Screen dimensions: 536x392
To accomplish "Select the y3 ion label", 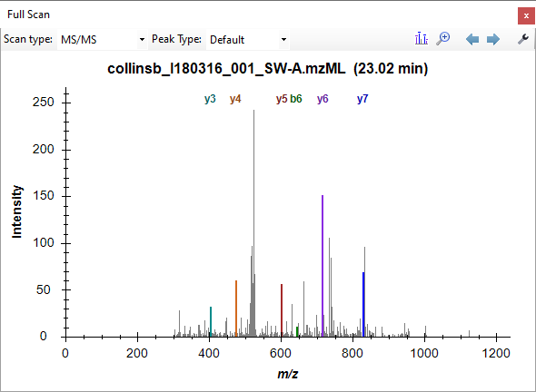I will 210,99.
